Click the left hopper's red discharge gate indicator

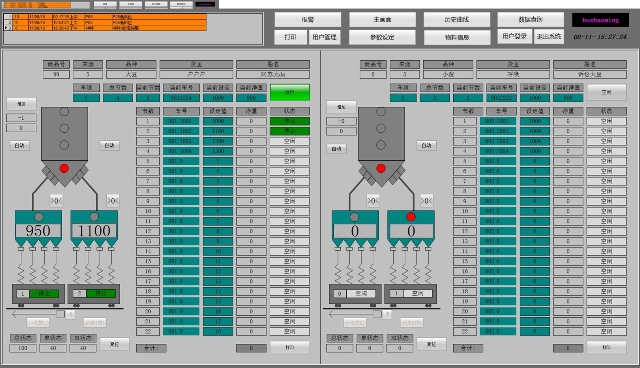64,168
